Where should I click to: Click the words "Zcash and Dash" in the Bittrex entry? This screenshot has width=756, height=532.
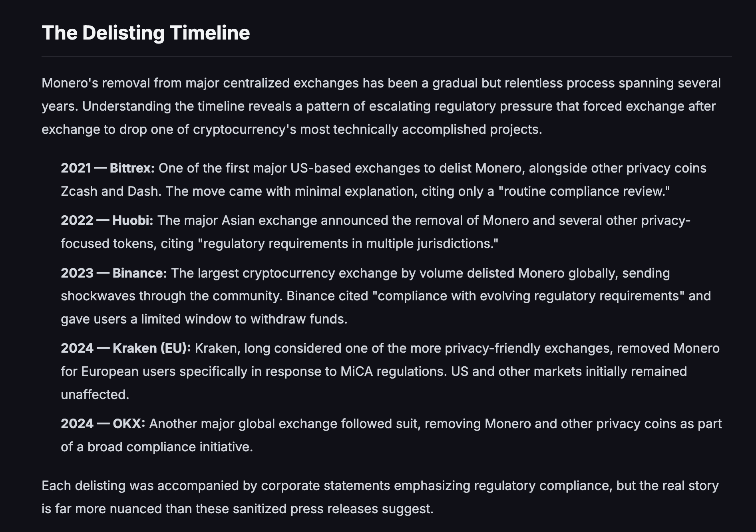[111, 191]
